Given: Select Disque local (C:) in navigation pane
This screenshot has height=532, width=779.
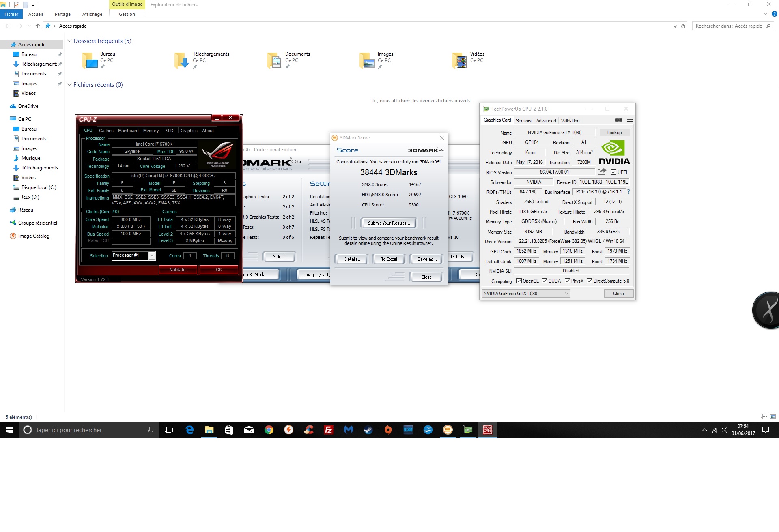Looking at the screenshot, I should coord(34,187).
